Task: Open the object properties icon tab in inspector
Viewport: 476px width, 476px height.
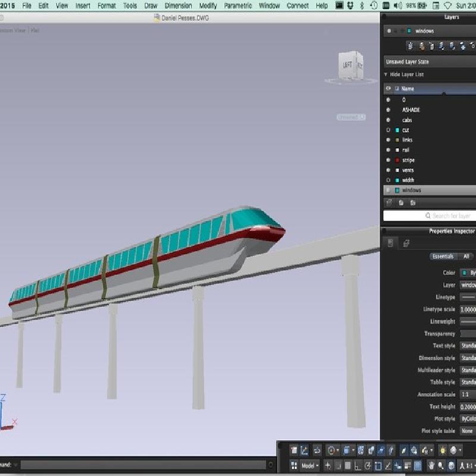Action: click(x=390, y=243)
